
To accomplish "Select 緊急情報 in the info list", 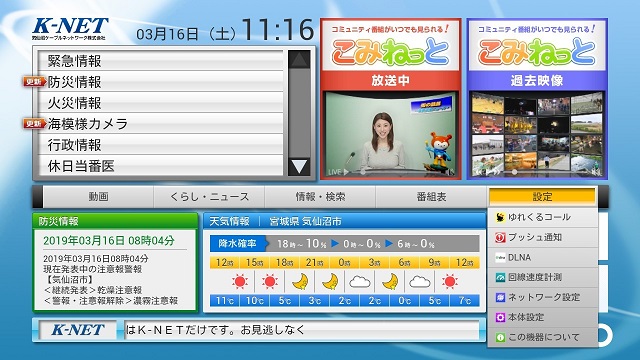I will pos(160,61).
